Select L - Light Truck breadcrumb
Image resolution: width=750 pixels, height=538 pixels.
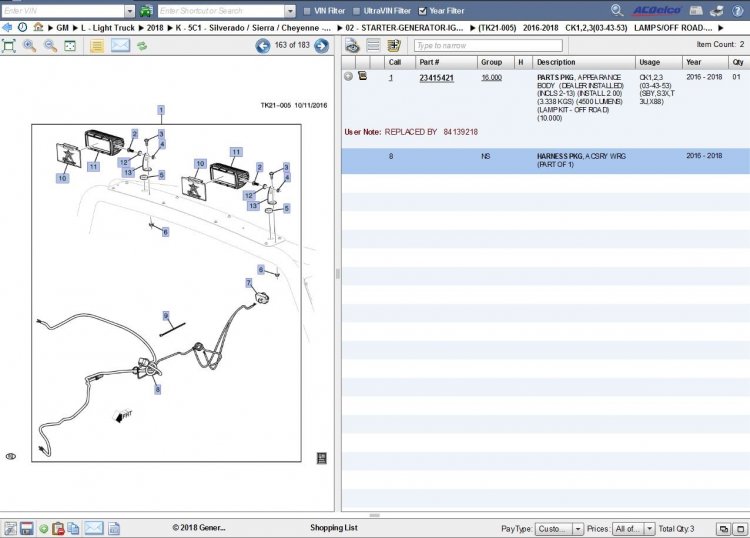108,28
